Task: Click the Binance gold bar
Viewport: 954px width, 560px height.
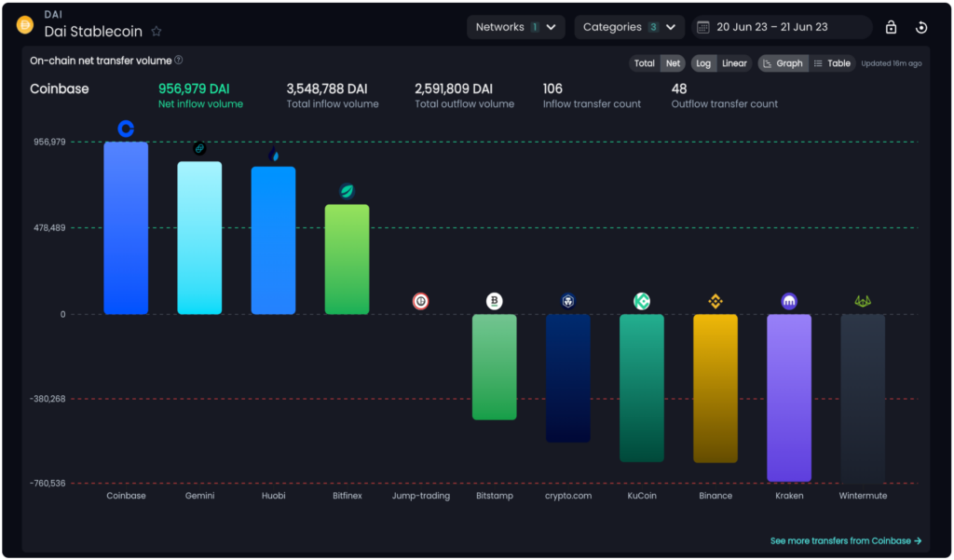Action: click(715, 389)
